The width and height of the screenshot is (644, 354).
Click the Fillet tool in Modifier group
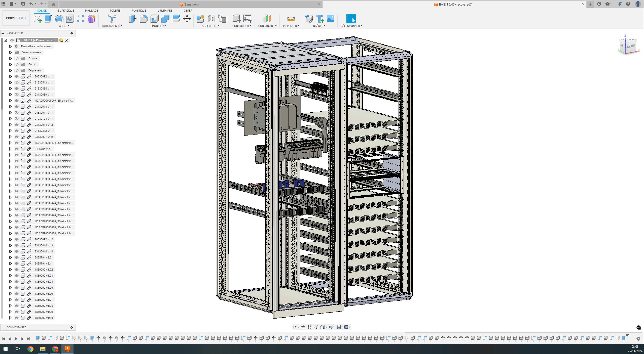[144, 19]
